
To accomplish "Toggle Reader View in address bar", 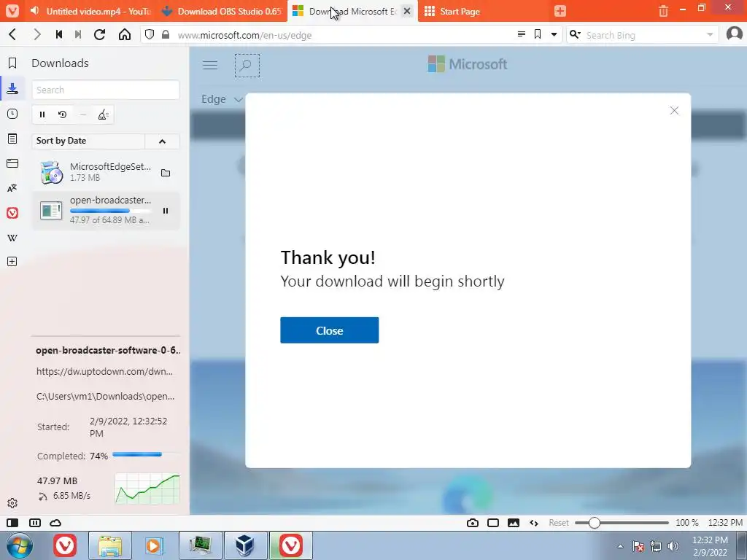I will pos(522,34).
